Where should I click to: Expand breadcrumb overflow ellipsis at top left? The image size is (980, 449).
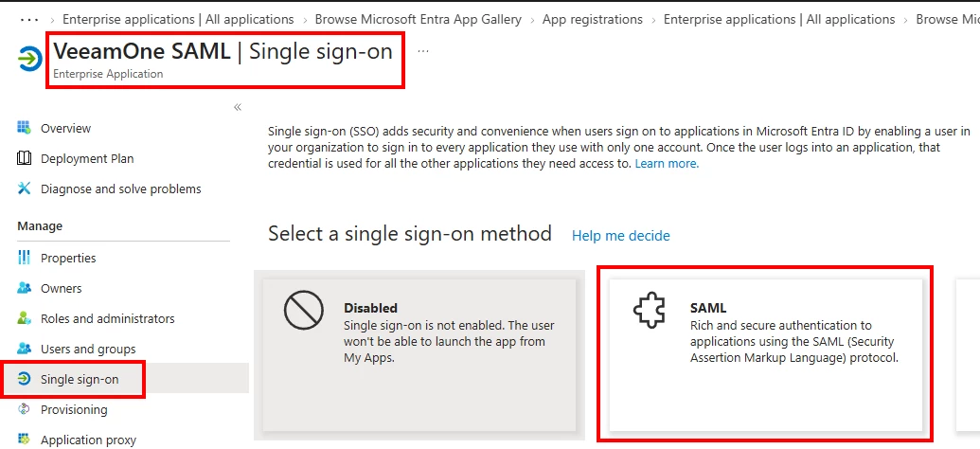[29, 19]
